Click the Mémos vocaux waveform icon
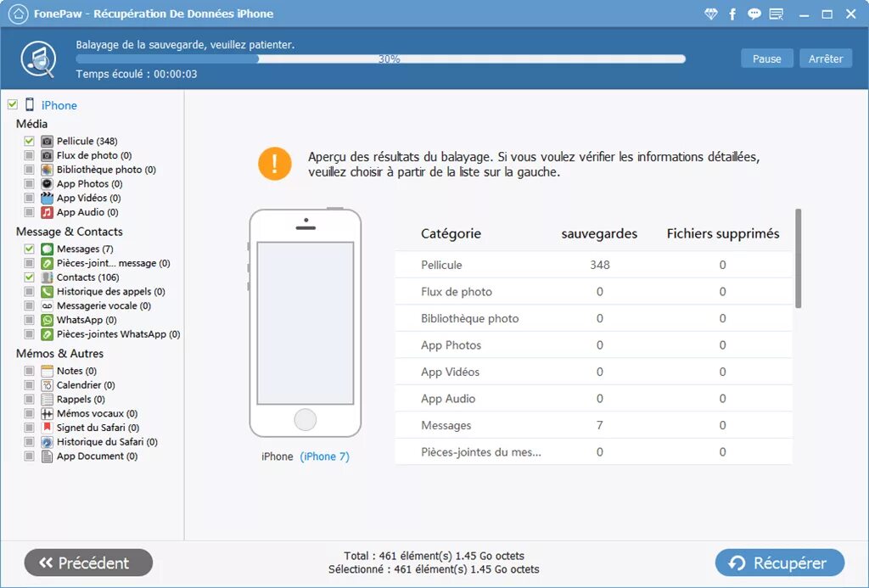 point(48,413)
